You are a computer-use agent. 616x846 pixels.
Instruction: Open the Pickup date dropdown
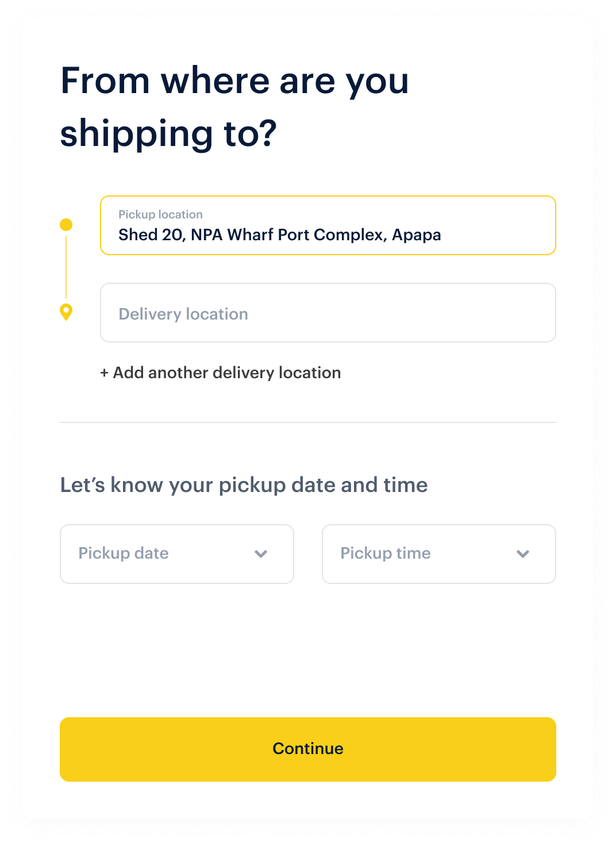pos(177,554)
